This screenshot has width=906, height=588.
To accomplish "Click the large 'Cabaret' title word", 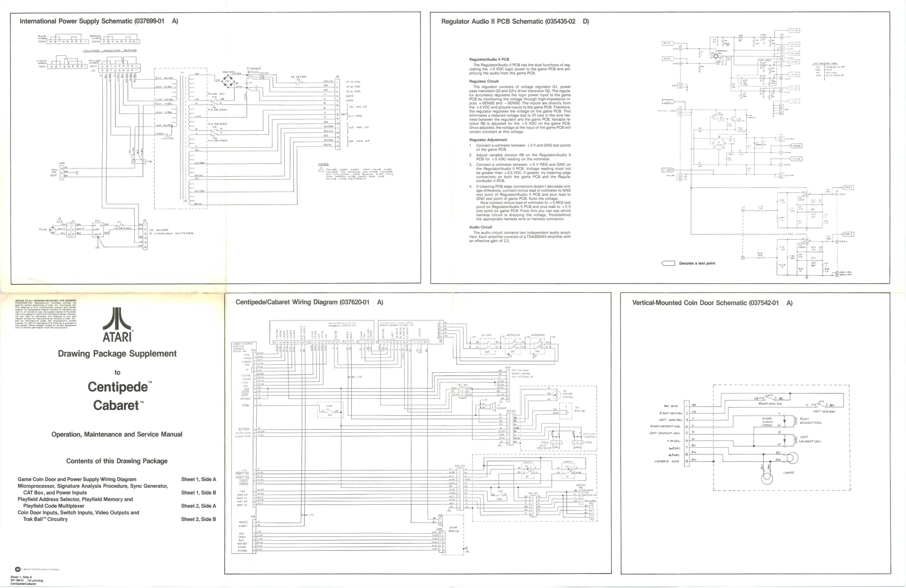I will point(116,405).
